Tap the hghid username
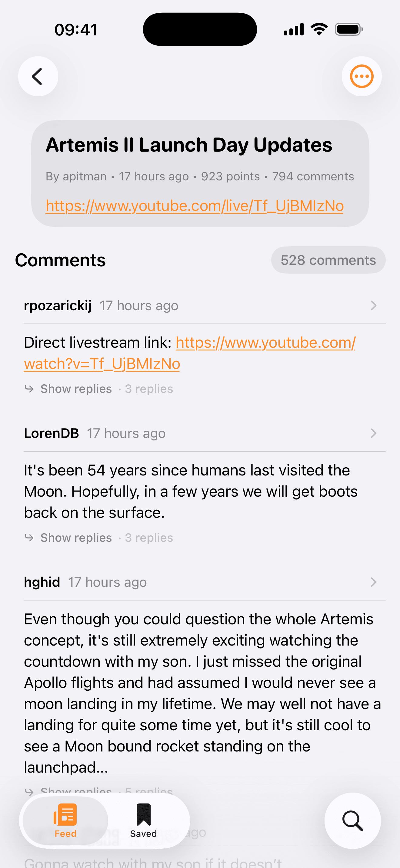The height and width of the screenshot is (868, 400). tap(42, 582)
